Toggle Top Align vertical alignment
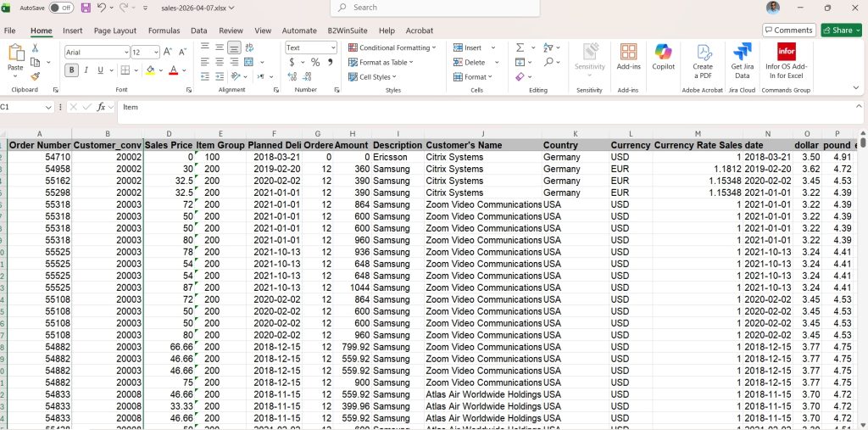868x430 pixels. pyautogui.click(x=205, y=47)
